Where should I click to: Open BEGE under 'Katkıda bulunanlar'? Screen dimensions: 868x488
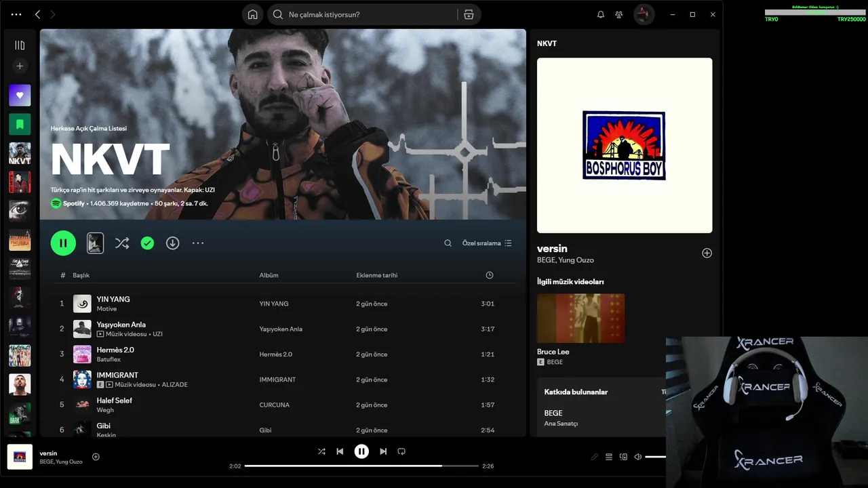coord(553,413)
